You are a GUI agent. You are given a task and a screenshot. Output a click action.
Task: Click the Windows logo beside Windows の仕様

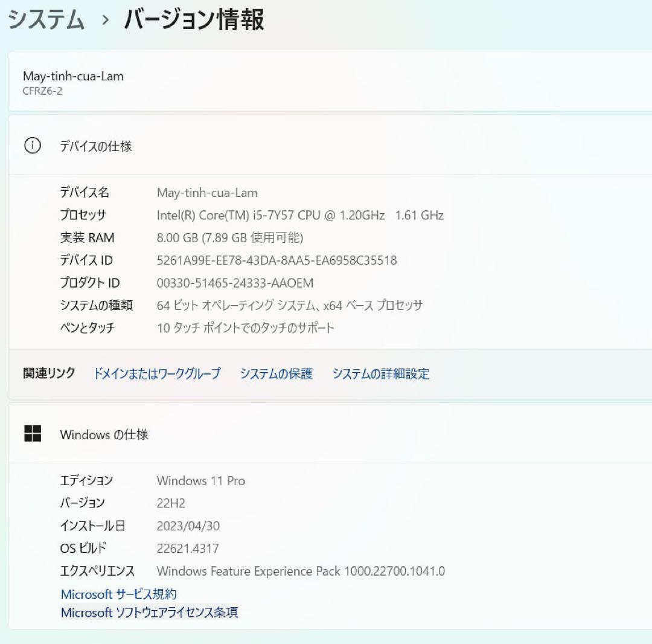click(33, 434)
